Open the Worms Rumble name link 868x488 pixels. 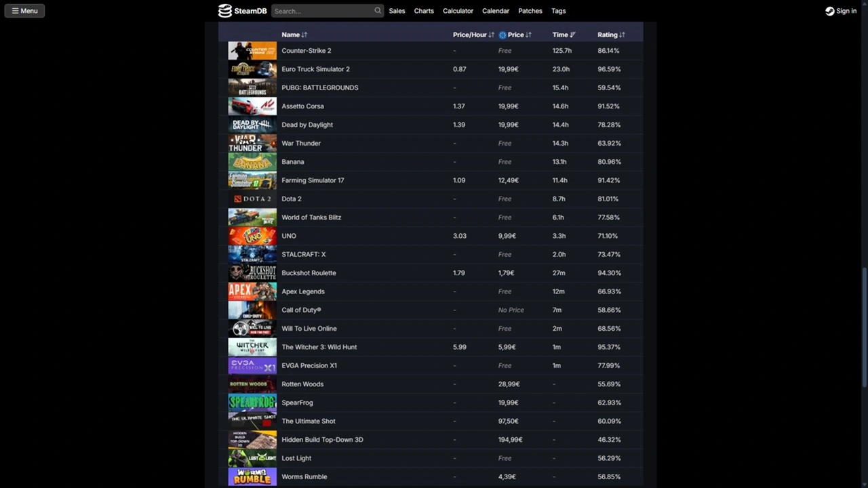(304, 476)
